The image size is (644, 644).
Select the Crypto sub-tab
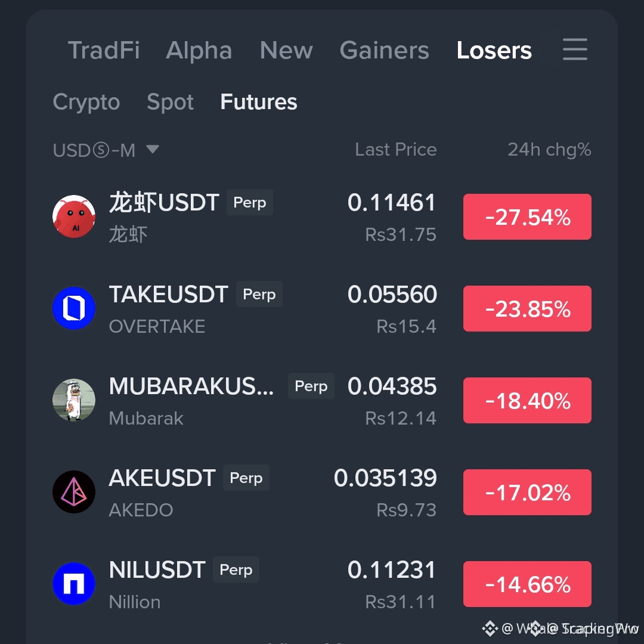click(x=86, y=102)
